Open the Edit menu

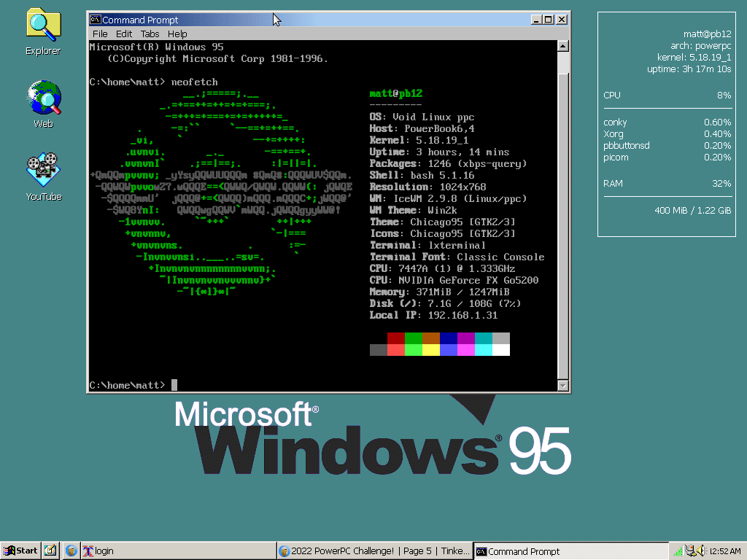(124, 34)
